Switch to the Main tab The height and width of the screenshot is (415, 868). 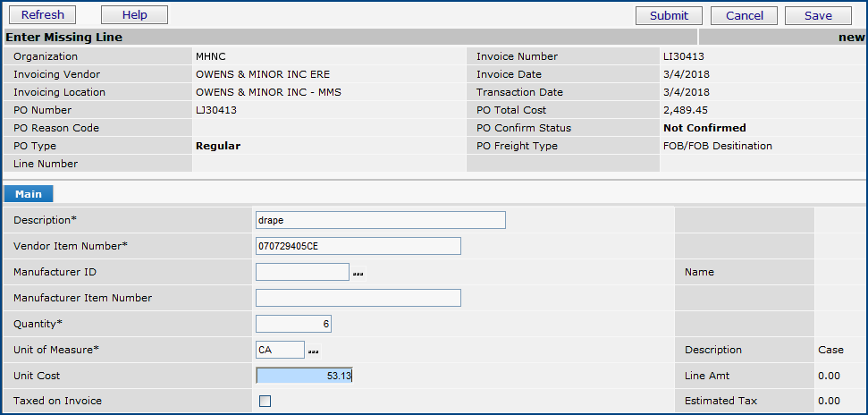[x=29, y=194]
